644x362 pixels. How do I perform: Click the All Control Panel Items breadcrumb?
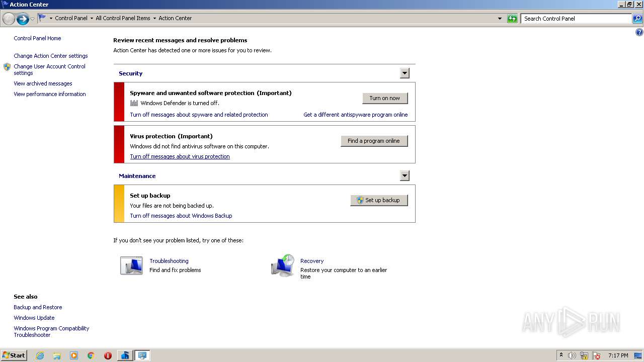(123, 18)
